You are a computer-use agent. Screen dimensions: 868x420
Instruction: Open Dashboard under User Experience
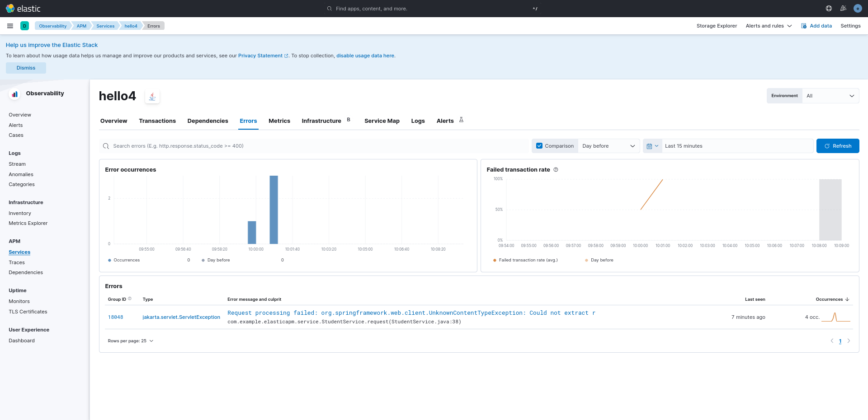[x=22, y=341]
